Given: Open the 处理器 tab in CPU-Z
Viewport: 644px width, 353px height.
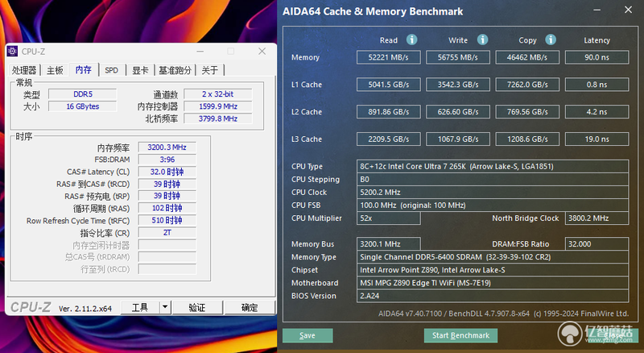Looking at the screenshot, I should click(24, 70).
